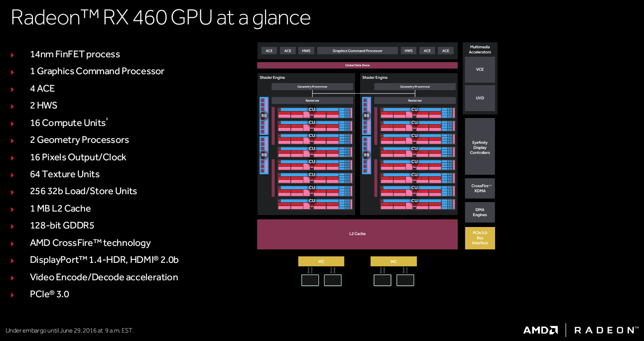
Task: Select the Graphics Command Processor block
Action: (x=357, y=51)
